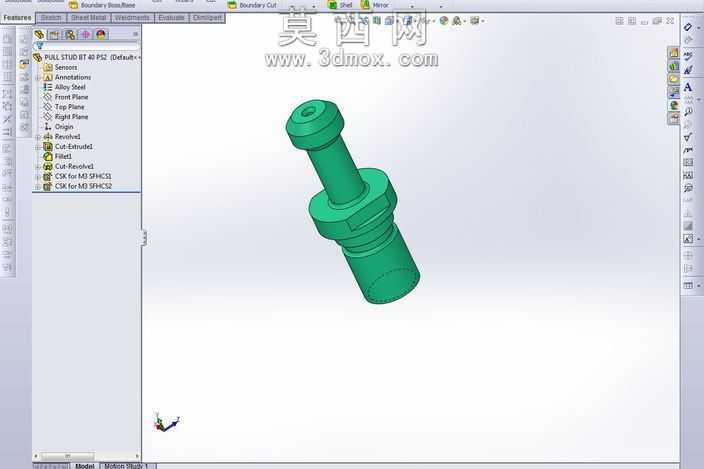Image resolution: width=704 pixels, height=469 pixels.
Task: Open the File Explorer task pane tab
Action: click(x=674, y=79)
